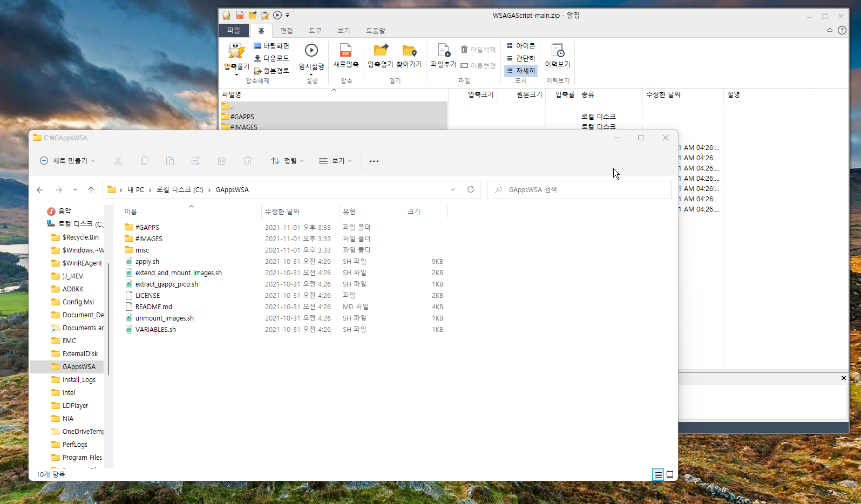Click 내 PC in the address breadcrumb

click(135, 190)
